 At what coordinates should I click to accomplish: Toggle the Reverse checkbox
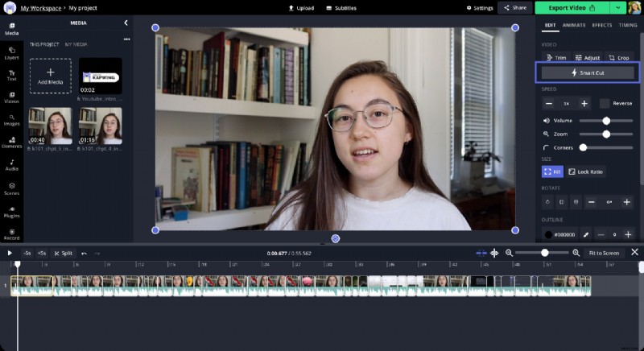605,104
